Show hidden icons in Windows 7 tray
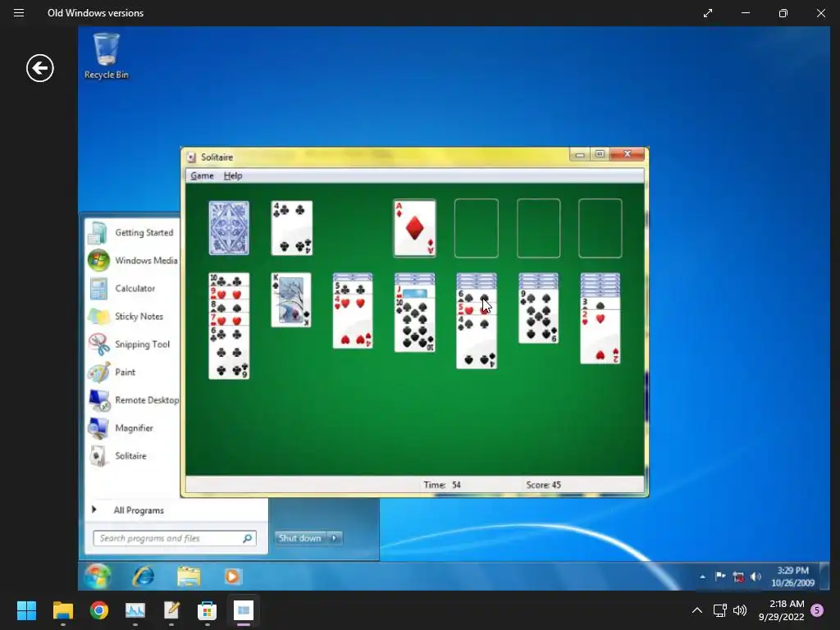840x630 pixels. coord(702,577)
